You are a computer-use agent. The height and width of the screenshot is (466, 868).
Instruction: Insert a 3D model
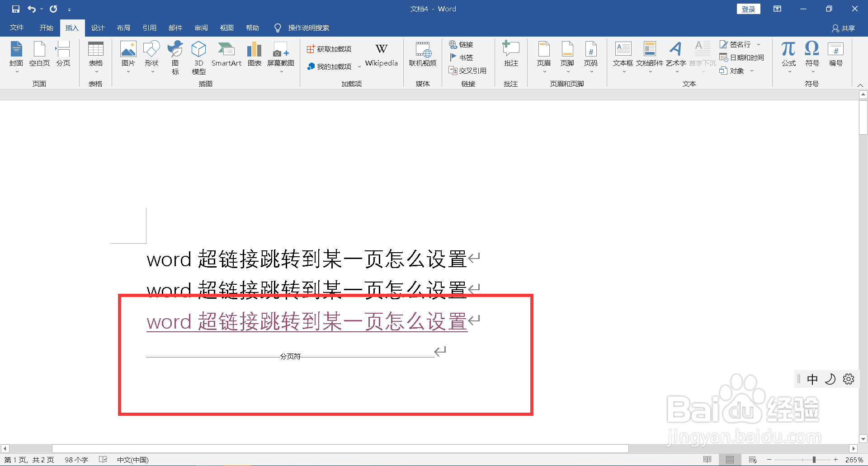(199, 57)
